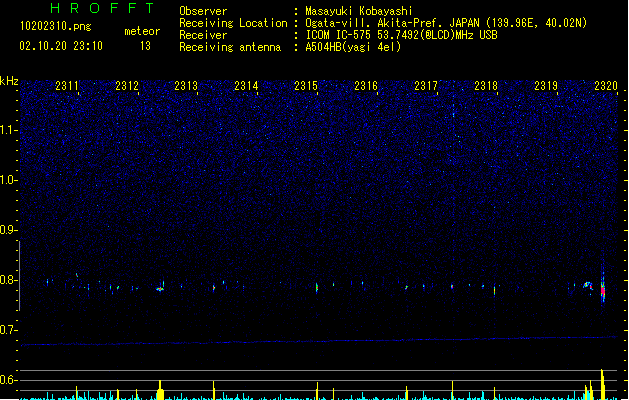Screen dimensions: 629x400
Task: Click the meteor count label
Action: pyautogui.click(x=142, y=31)
